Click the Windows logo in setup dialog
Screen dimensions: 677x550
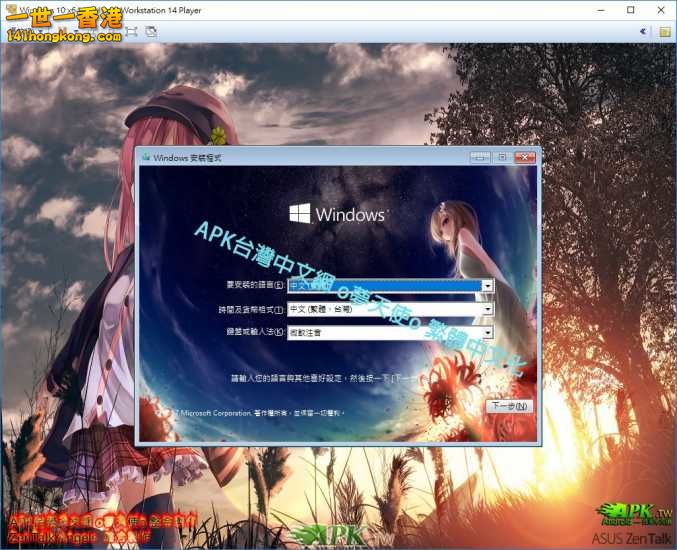tap(300, 214)
